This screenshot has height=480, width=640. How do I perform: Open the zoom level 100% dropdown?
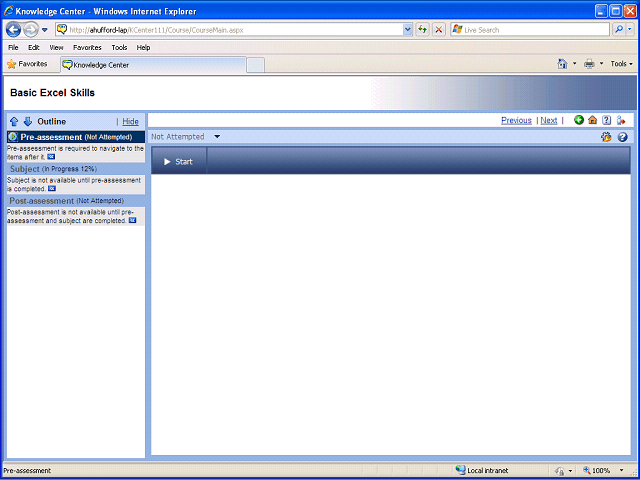point(622,471)
